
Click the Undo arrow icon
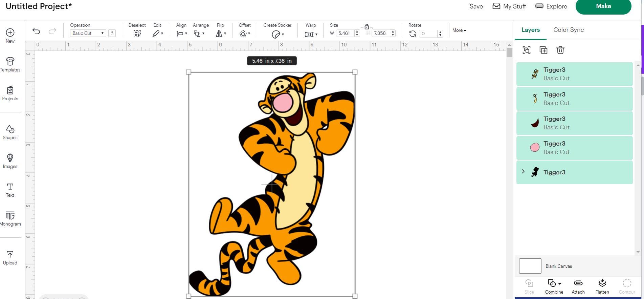point(36,31)
